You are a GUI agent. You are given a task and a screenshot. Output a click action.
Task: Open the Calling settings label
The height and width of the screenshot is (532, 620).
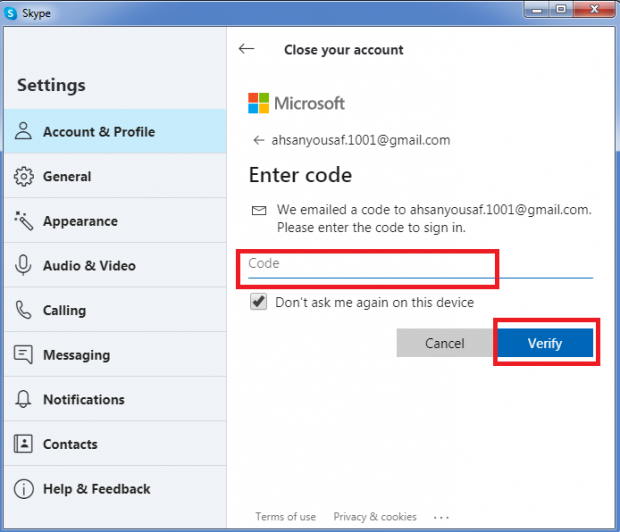pos(64,310)
